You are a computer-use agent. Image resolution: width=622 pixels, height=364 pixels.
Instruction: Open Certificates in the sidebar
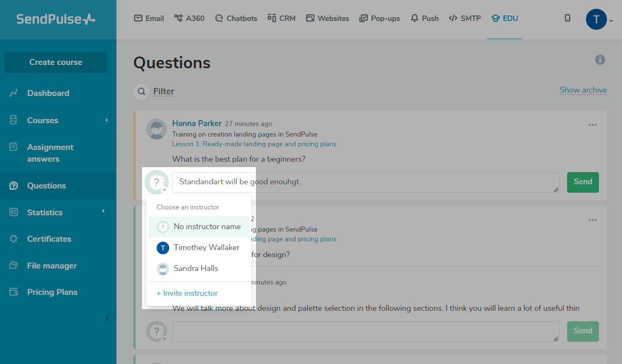49,239
